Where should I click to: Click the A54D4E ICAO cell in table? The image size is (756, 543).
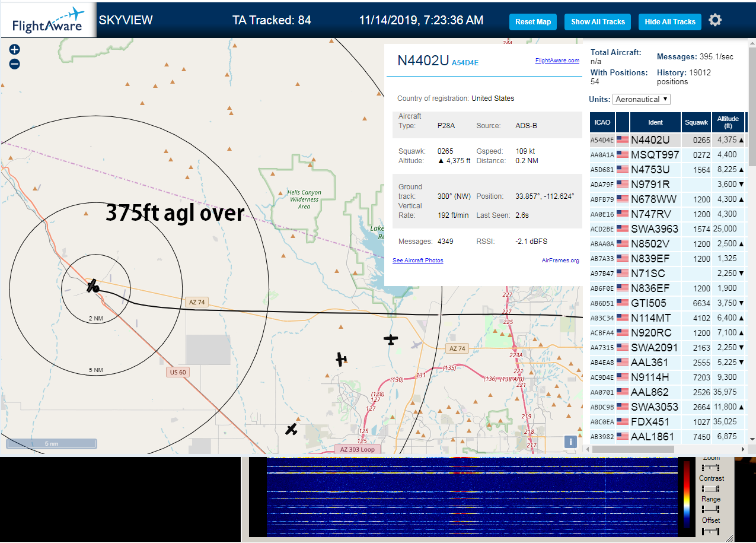(x=602, y=140)
